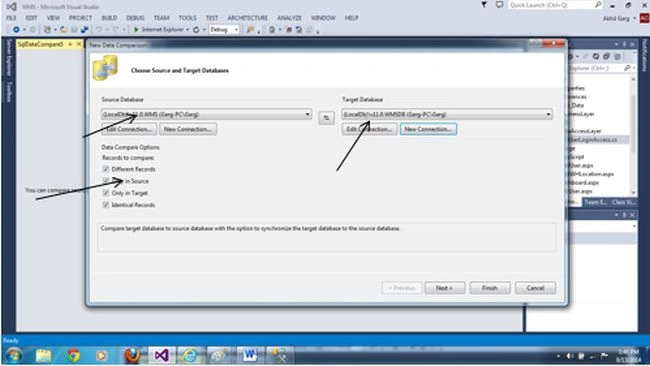Image resolution: width=650 pixels, height=366 pixels.
Task: Click the feedback speech bubble icon
Action: 500,5
